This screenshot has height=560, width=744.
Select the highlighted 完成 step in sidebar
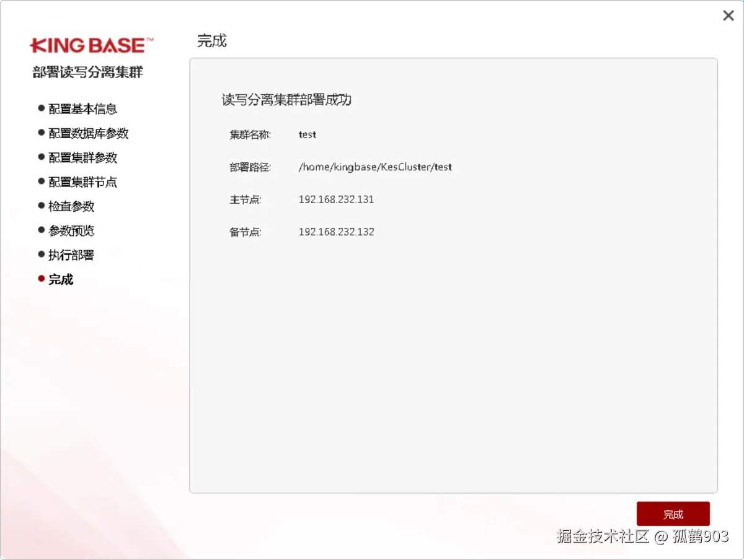[61, 279]
